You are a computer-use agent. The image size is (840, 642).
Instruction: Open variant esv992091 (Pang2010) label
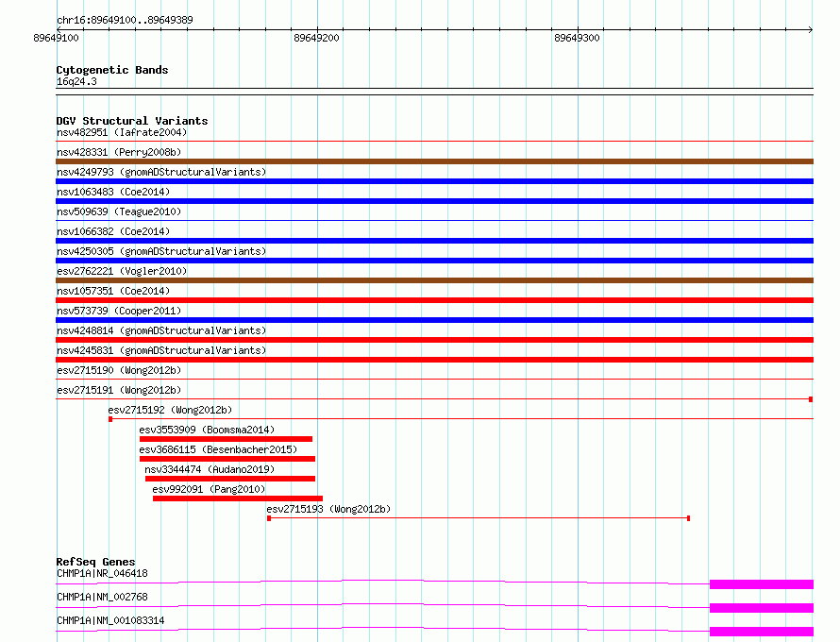click(x=209, y=489)
